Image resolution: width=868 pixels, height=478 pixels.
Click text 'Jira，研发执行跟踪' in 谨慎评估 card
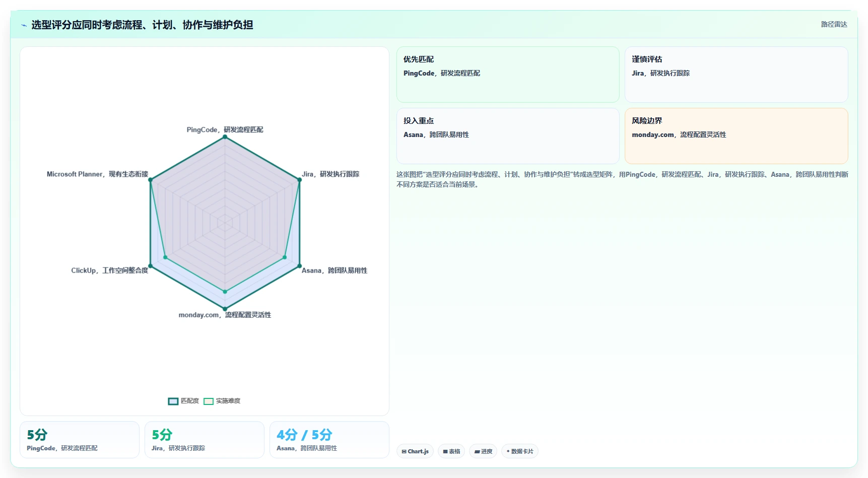coord(661,73)
